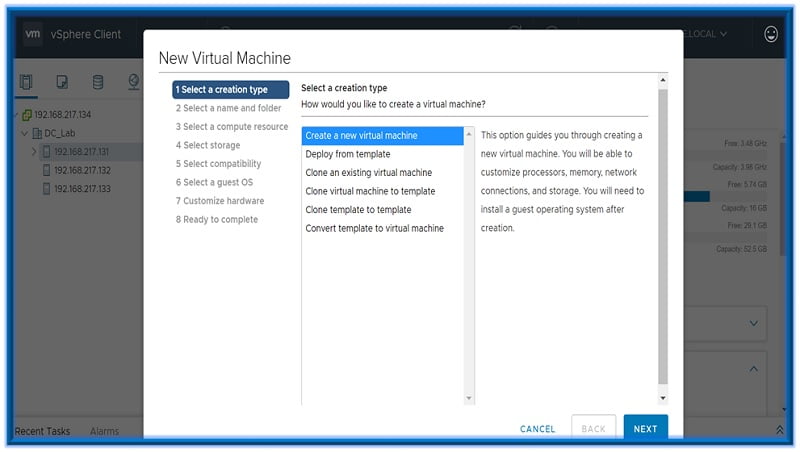The height and width of the screenshot is (452, 800).
Task: Switch to VMs and Templates inventory icon
Action: click(x=62, y=82)
